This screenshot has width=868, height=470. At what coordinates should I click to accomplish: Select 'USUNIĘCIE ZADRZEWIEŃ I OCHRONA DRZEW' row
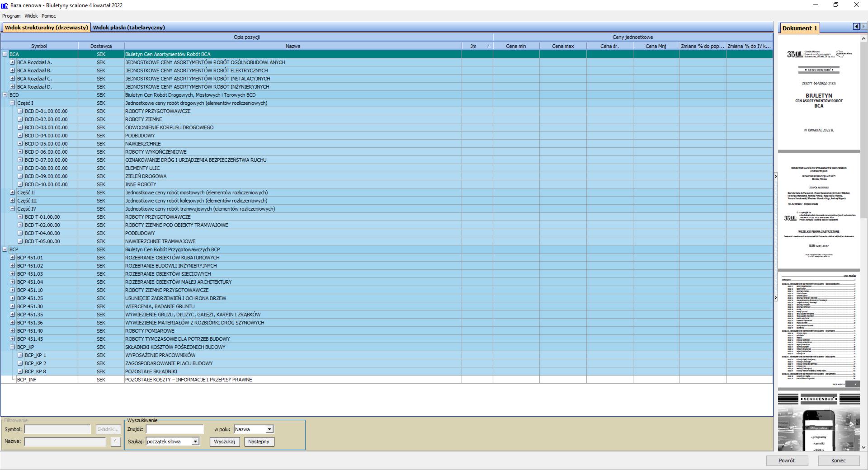(387, 298)
